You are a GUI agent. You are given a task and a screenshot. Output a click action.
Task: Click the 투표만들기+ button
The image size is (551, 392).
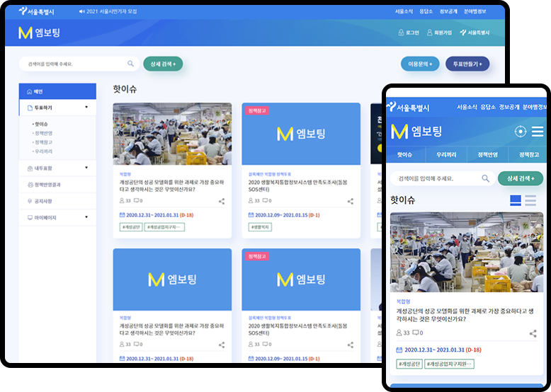[467, 64]
